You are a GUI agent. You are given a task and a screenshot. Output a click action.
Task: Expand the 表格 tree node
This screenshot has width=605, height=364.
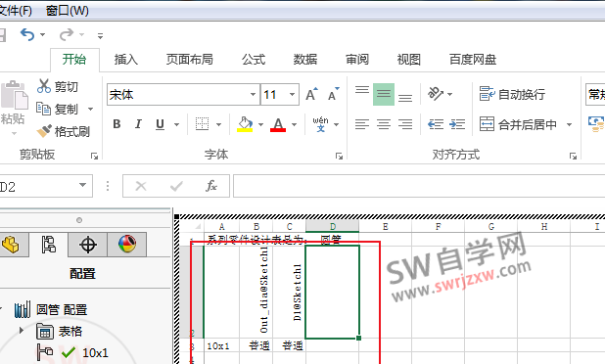point(22,331)
